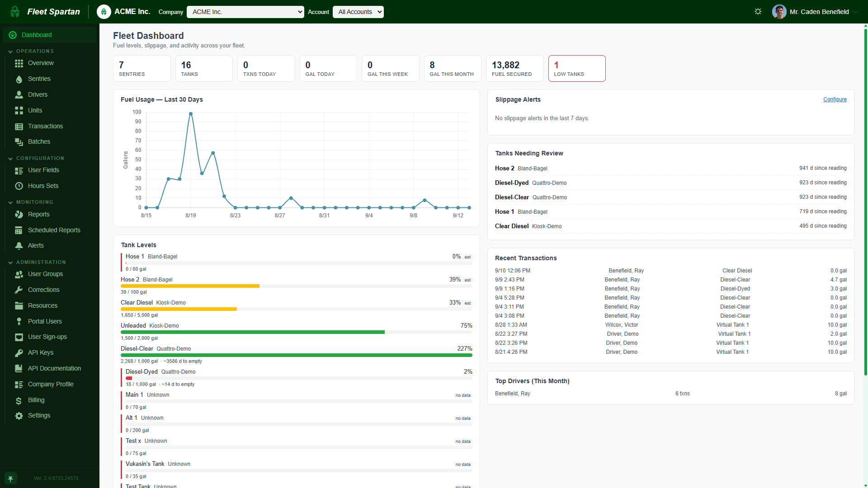This screenshot has height=488, width=868.
Task: Click the API Documentation book icon
Action: (19, 369)
